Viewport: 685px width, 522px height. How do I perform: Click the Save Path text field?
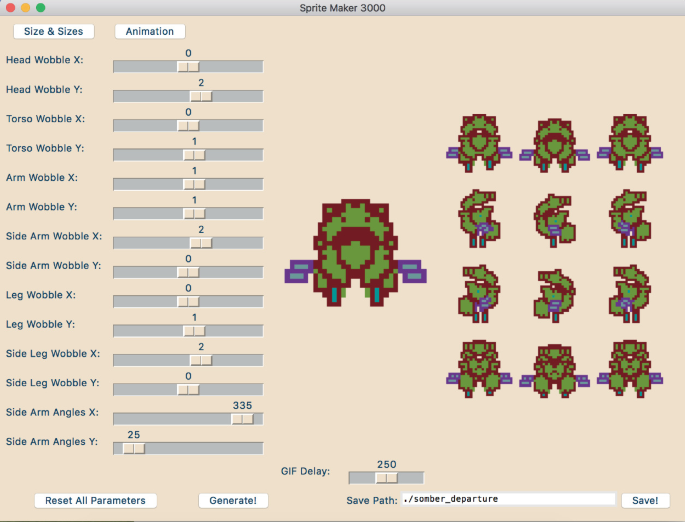point(507,499)
